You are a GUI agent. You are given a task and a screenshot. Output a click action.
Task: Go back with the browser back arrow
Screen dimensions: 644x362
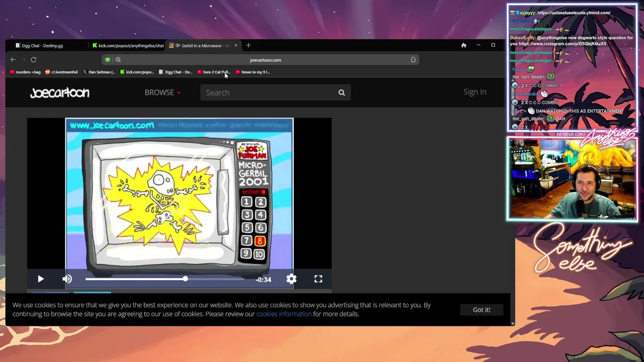(x=13, y=60)
